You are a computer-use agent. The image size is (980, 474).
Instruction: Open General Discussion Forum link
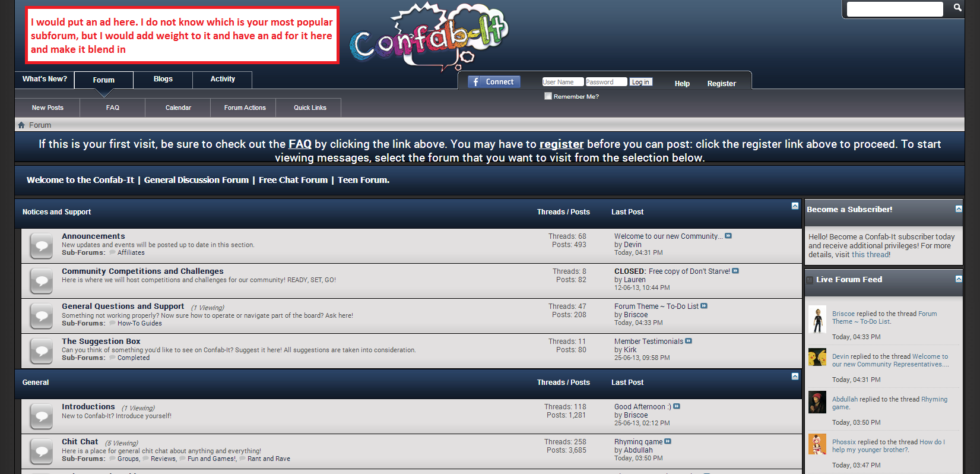[196, 180]
